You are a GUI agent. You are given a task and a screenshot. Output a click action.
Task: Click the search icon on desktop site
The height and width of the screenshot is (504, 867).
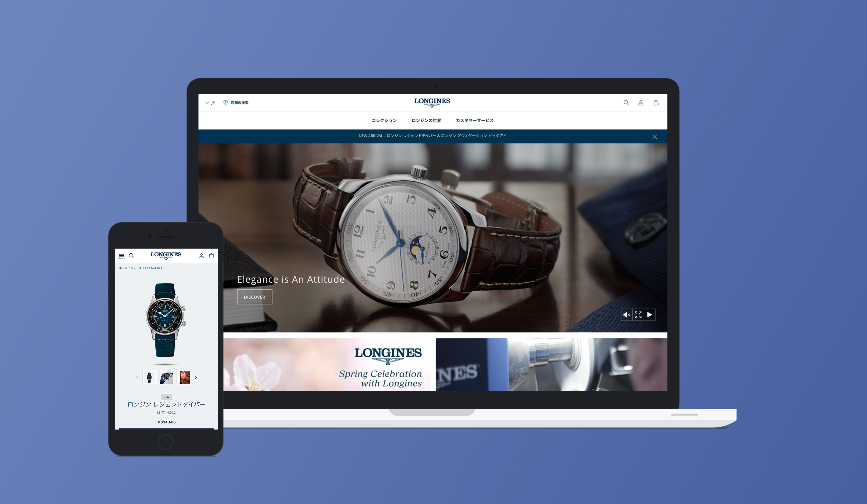pyautogui.click(x=626, y=103)
